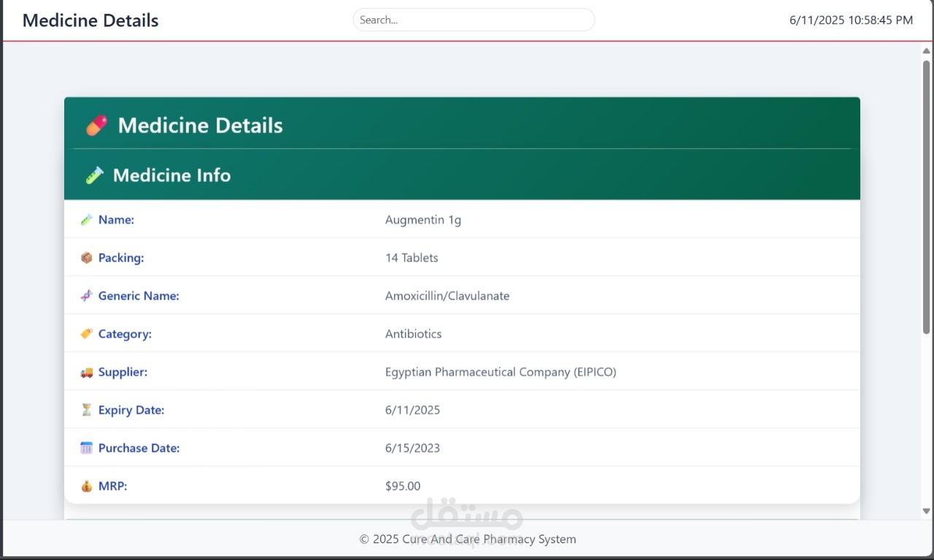Click the Purchase Date: label
The image size is (934, 560).
139,448
